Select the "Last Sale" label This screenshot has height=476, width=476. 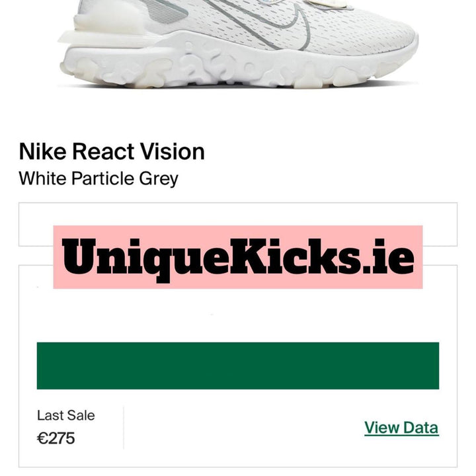click(66, 415)
